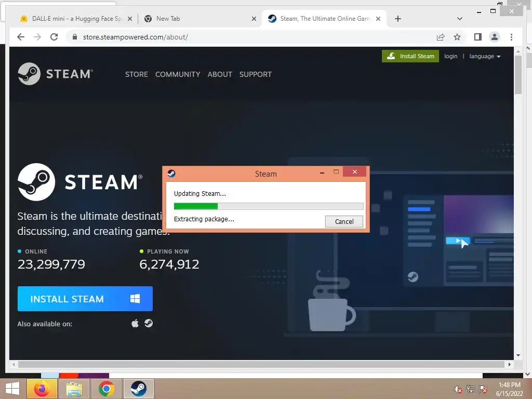Reload the Steam page
This screenshot has height=399, width=532.
click(54, 37)
